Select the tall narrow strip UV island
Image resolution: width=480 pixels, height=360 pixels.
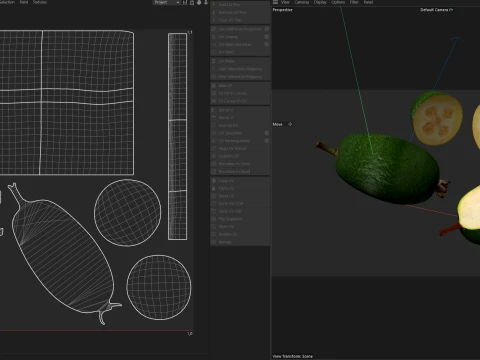point(177,136)
